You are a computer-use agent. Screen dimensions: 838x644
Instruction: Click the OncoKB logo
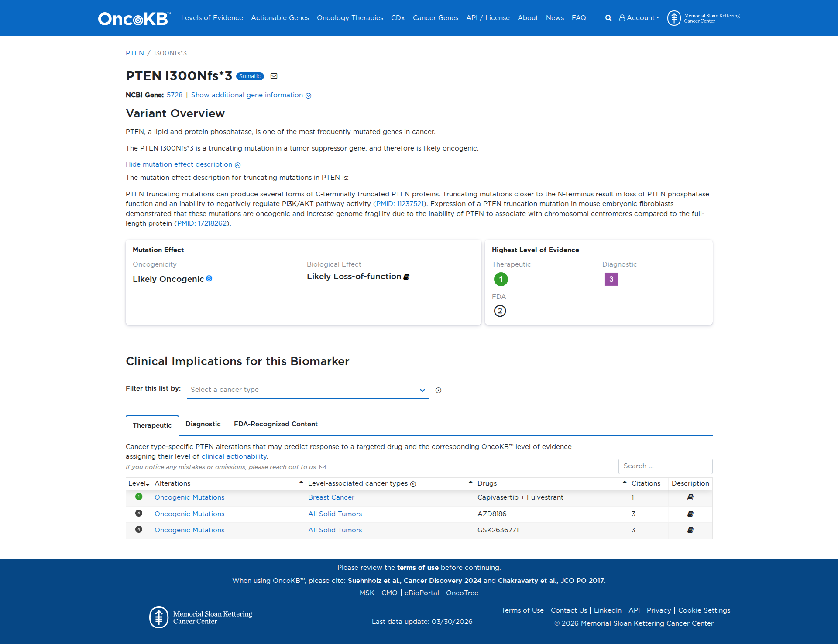[134, 18]
